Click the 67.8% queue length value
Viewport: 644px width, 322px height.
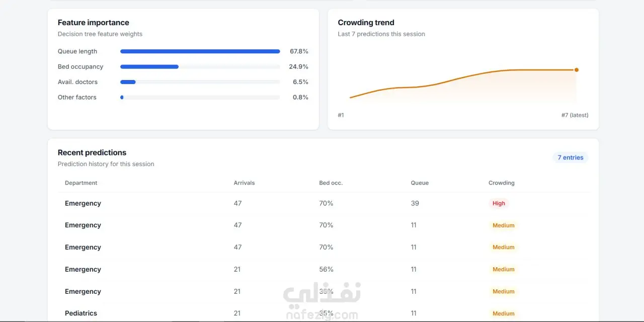click(299, 51)
